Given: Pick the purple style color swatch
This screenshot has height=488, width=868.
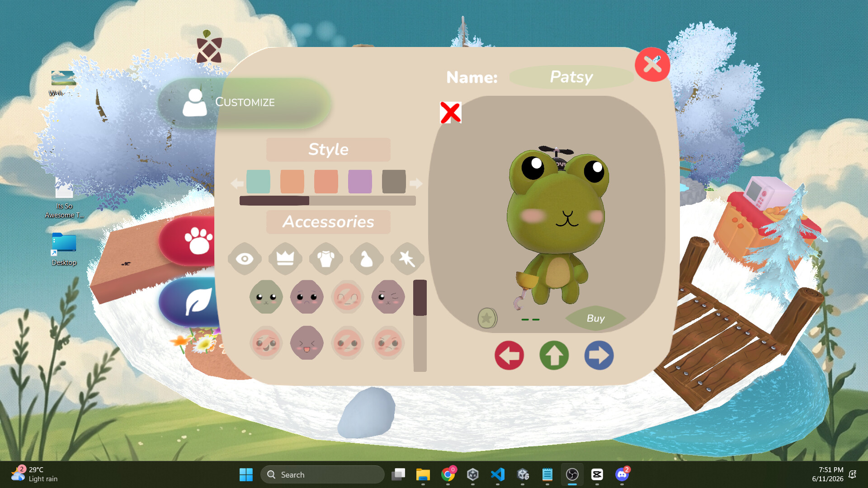Looking at the screenshot, I should click(360, 182).
